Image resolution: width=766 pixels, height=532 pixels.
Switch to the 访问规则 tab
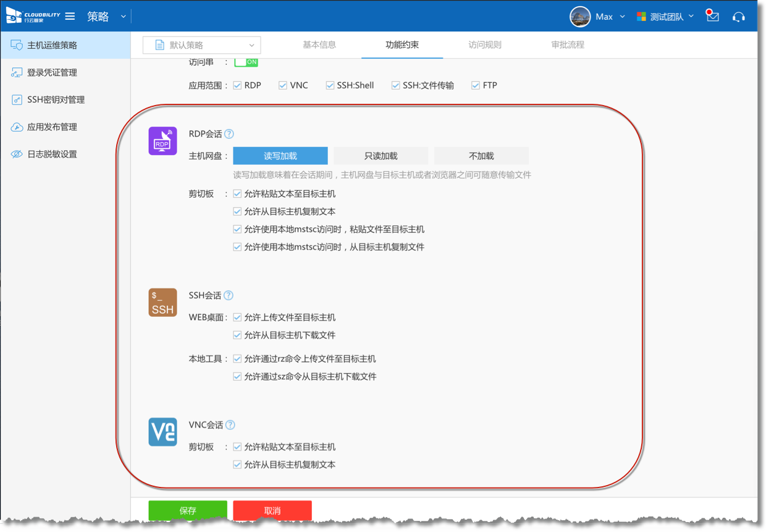pyautogui.click(x=485, y=44)
